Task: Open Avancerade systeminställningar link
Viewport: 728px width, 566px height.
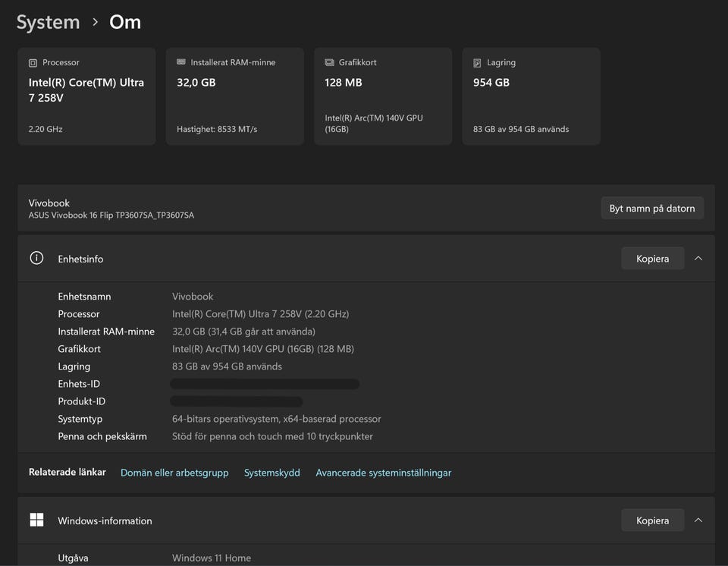Action: [384, 473]
